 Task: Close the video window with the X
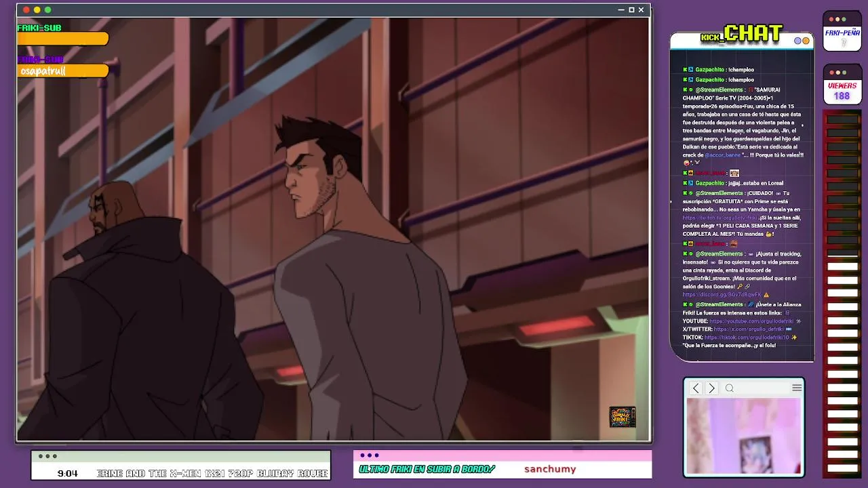point(641,10)
